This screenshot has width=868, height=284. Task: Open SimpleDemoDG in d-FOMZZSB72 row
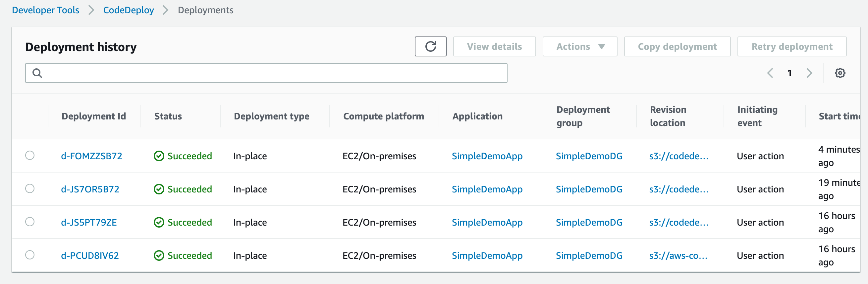point(589,156)
